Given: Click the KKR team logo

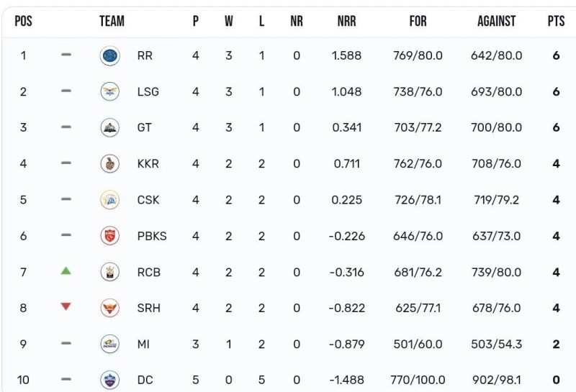Looking at the screenshot, I should click(x=109, y=163).
